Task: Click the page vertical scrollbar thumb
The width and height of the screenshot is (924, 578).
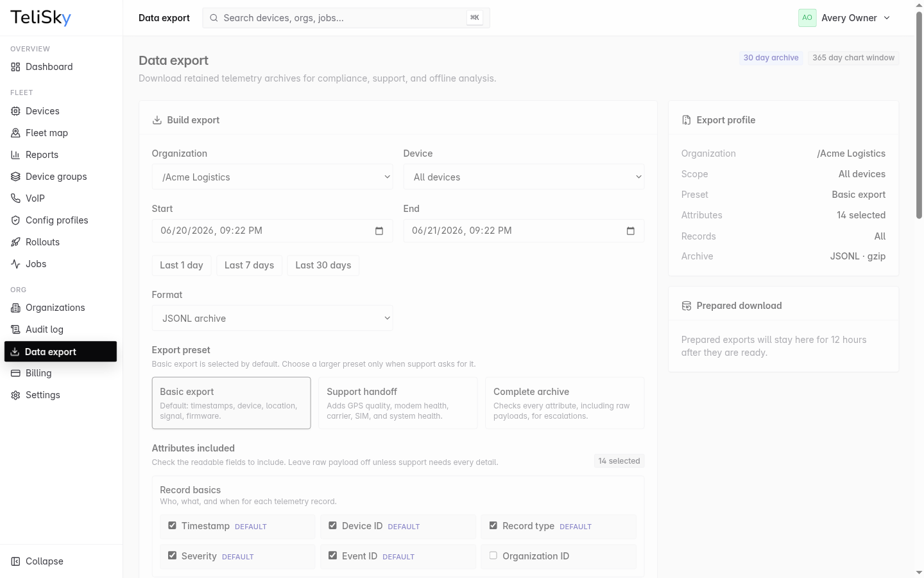Action: click(x=919, y=116)
